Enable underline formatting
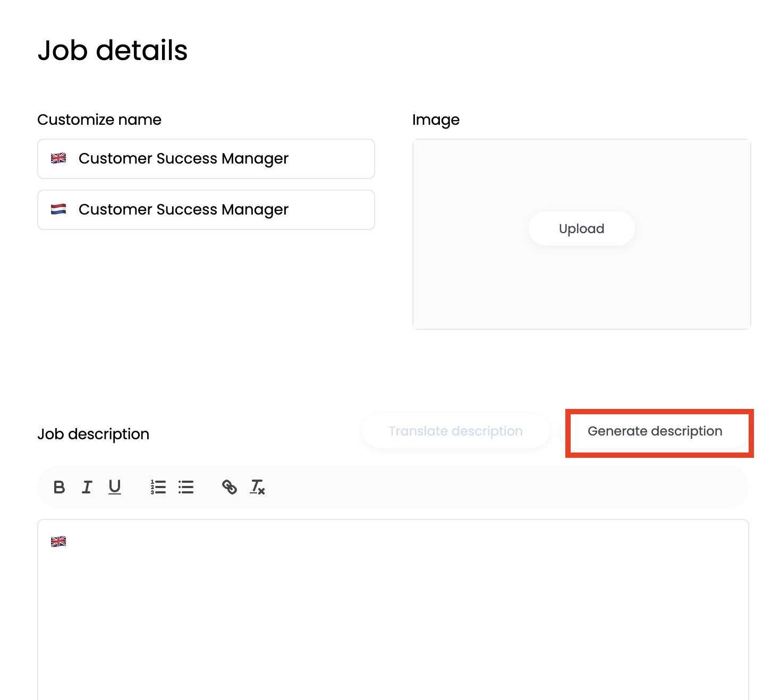 click(x=115, y=487)
